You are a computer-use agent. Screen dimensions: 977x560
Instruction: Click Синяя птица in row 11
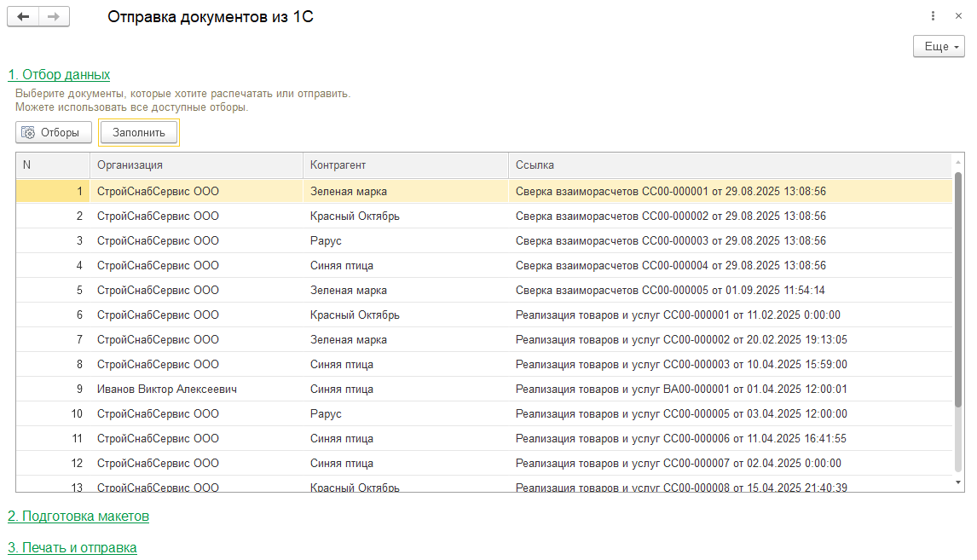tap(406, 438)
